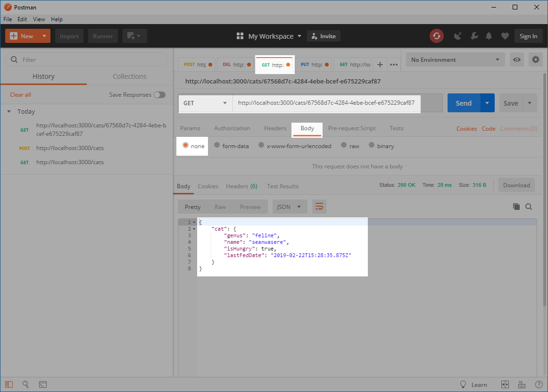Switch to the Headers request tab
The width and height of the screenshot is (548, 392).
(x=275, y=128)
